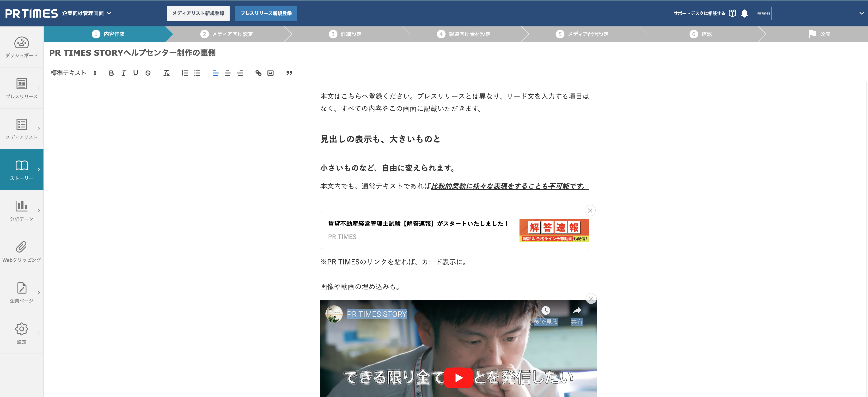
Task: Expand メディアリスト submenu arrow
Action: [39, 129]
